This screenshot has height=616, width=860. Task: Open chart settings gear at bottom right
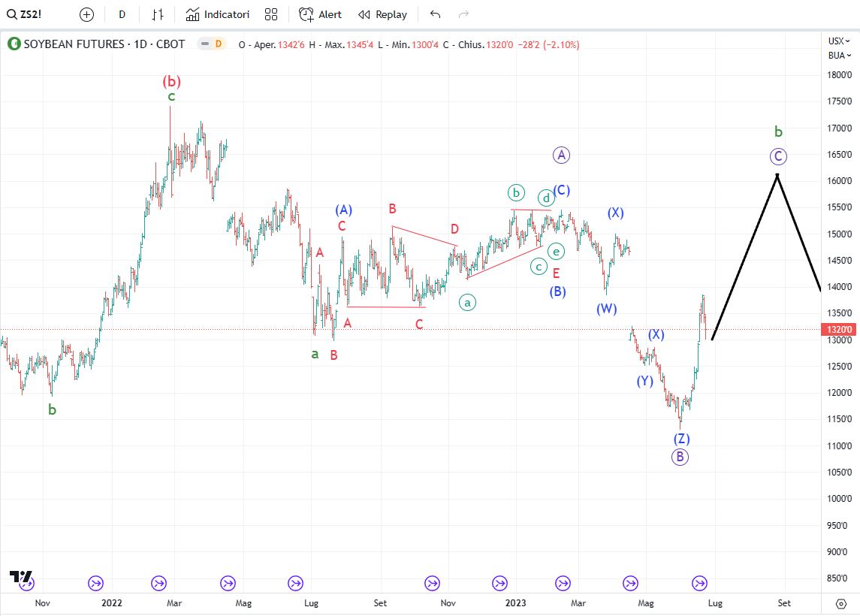pyautogui.click(x=840, y=604)
